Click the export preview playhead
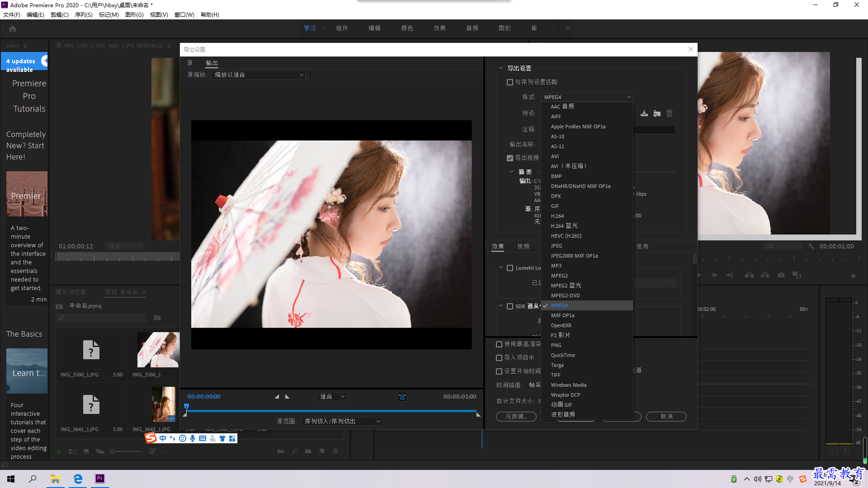Viewport: 868px width, 488px height. click(x=186, y=407)
